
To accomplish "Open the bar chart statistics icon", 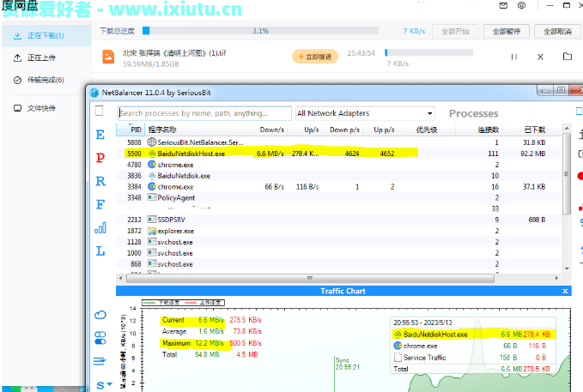I will pyautogui.click(x=100, y=228).
